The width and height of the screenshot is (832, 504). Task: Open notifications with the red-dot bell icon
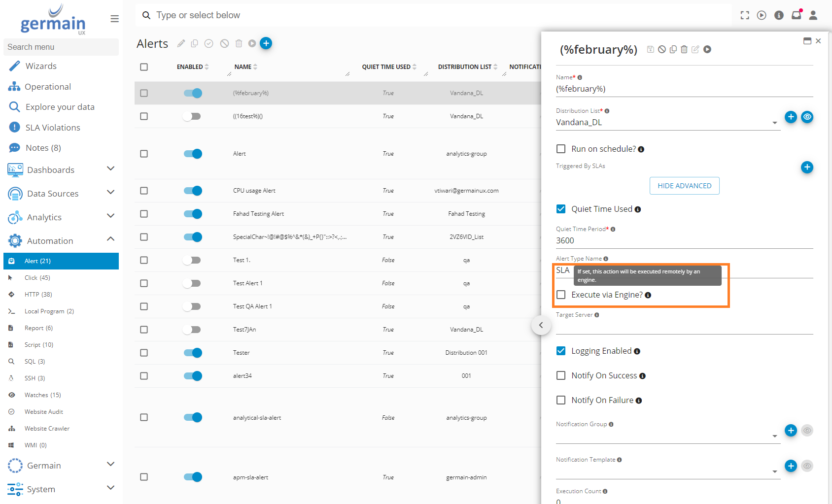(797, 15)
